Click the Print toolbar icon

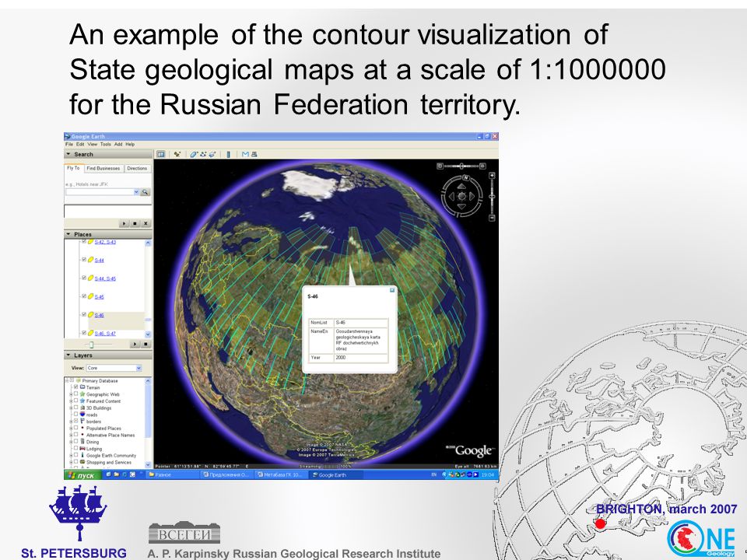(254, 154)
